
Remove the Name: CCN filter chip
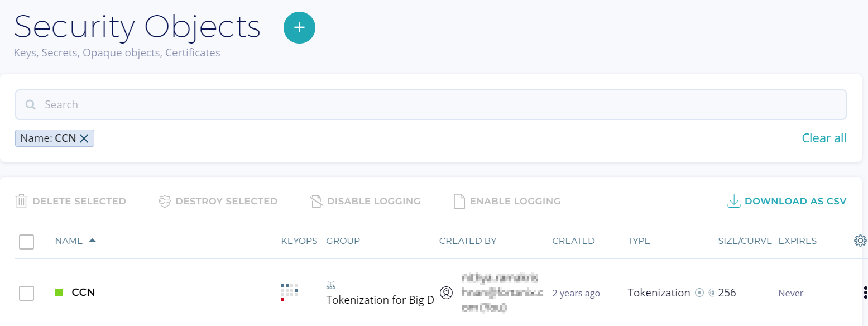(84, 138)
